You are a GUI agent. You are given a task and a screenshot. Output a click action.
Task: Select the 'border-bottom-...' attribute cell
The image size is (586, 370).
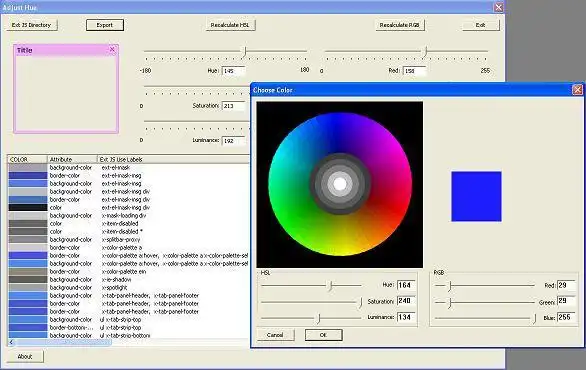(x=71, y=328)
